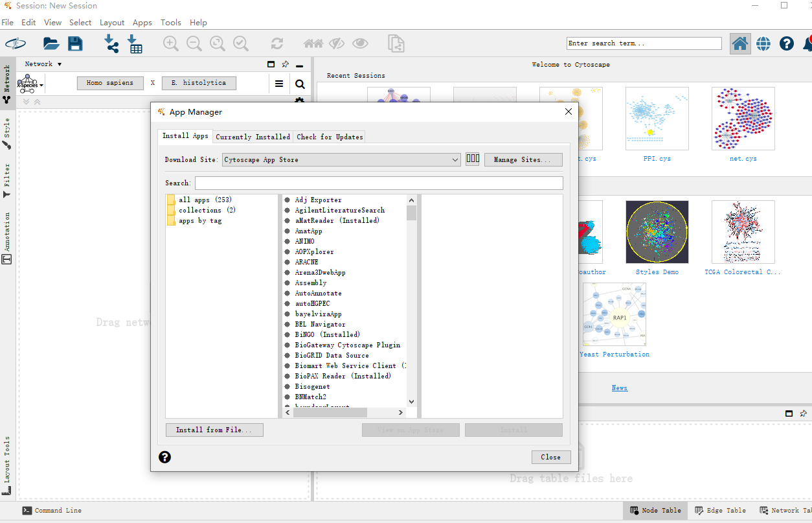Image resolution: width=812 pixels, height=523 pixels.
Task: Open the File menu
Action: (x=7, y=22)
